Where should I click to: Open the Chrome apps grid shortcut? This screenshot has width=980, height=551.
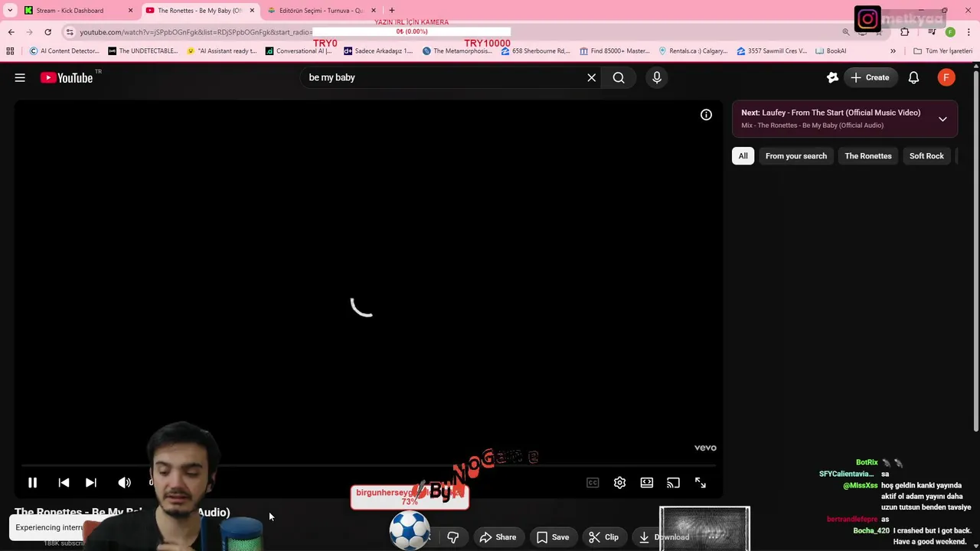[10, 51]
